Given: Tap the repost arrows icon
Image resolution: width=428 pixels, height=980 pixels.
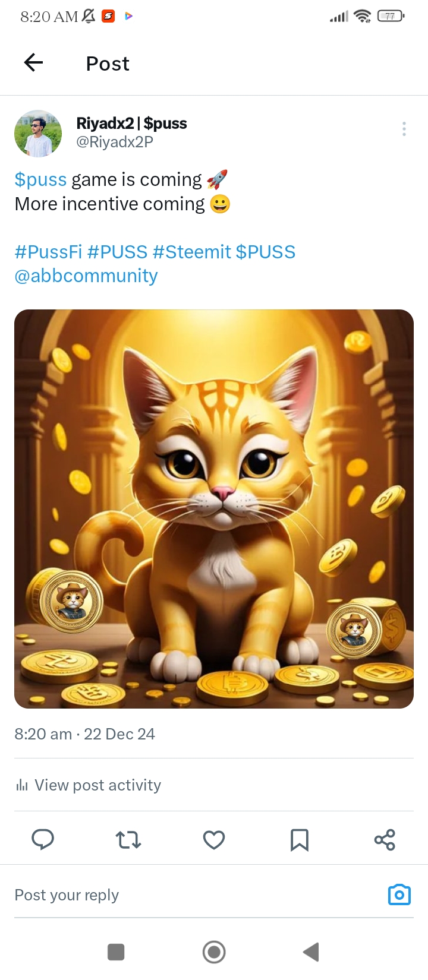Looking at the screenshot, I should click(128, 840).
